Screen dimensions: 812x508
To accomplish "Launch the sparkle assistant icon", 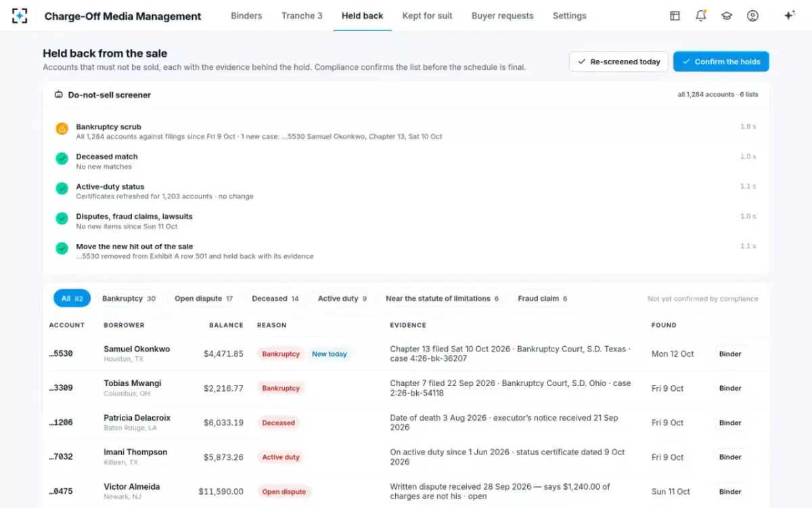I will (789, 16).
